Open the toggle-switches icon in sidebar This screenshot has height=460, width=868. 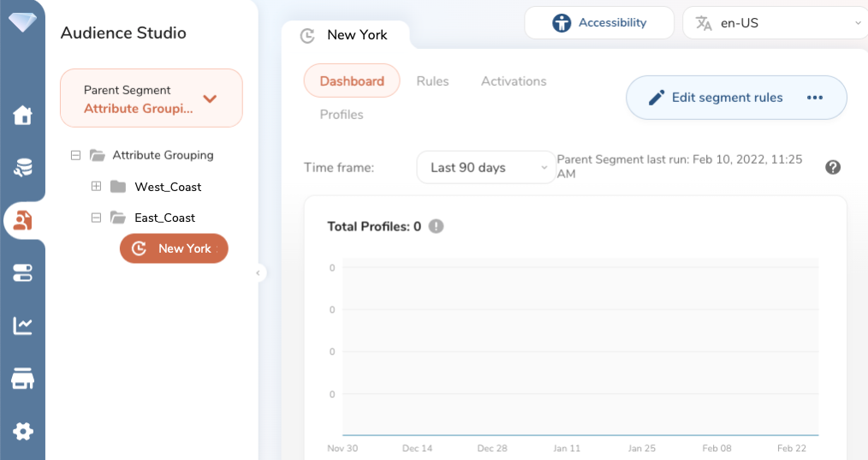pyautogui.click(x=23, y=273)
